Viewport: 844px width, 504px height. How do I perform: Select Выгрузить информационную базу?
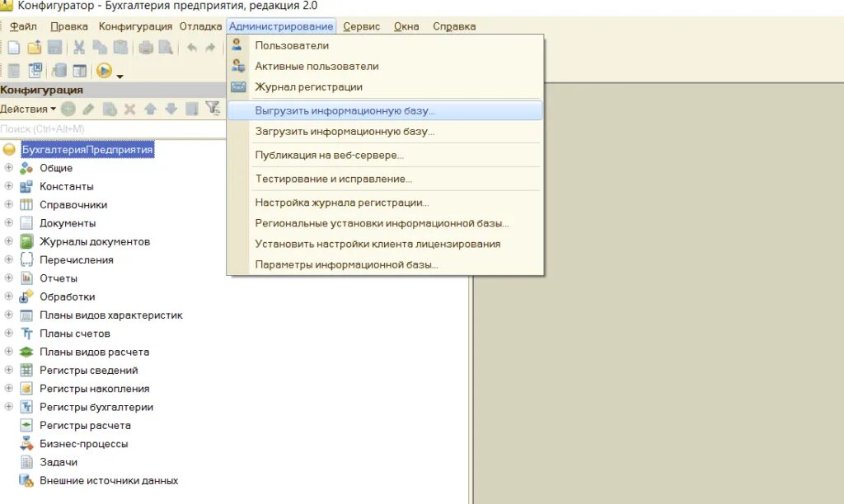(386, 111)
